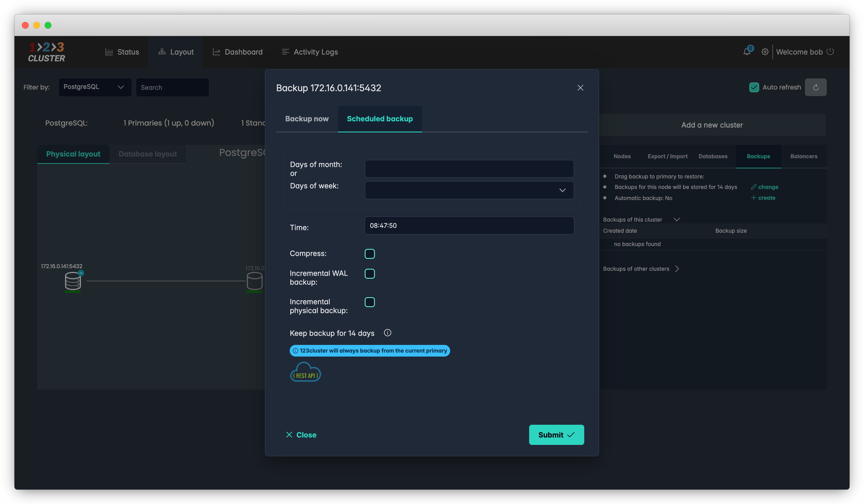Open the Days of week dropdown
The height and width of the screenshot is (504, 864).
point(469,190)
